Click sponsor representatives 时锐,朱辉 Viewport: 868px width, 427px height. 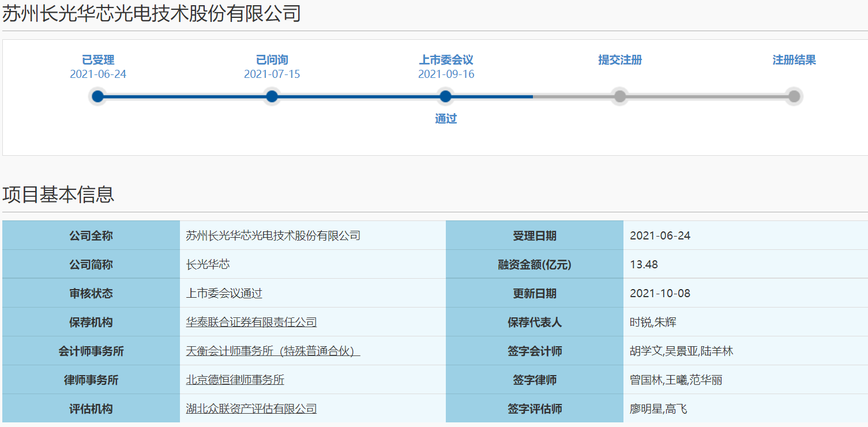click(653, 322)
